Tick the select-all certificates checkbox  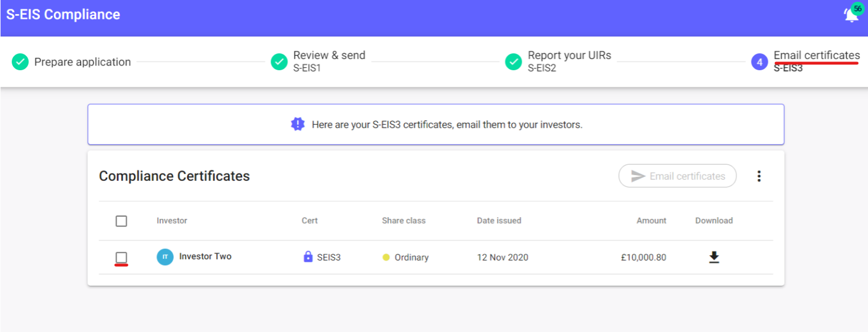point(121,221)
